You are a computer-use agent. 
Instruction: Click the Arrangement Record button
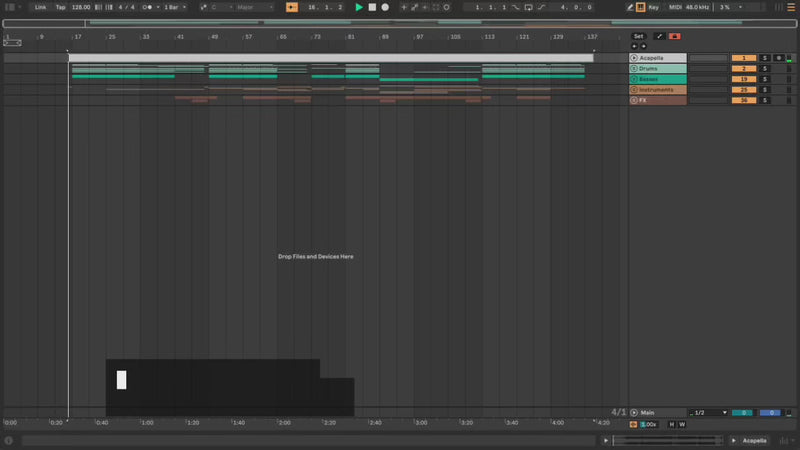tap(385, 7)
